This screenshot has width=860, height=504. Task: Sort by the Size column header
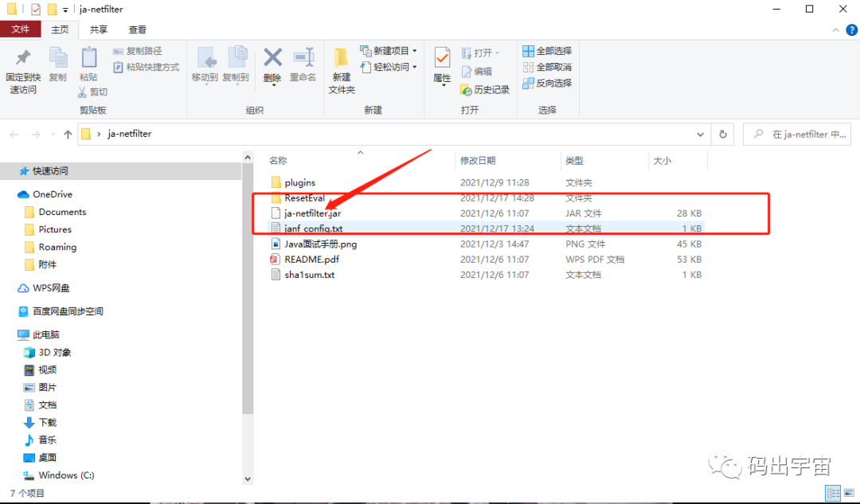(x=662, y=161)
